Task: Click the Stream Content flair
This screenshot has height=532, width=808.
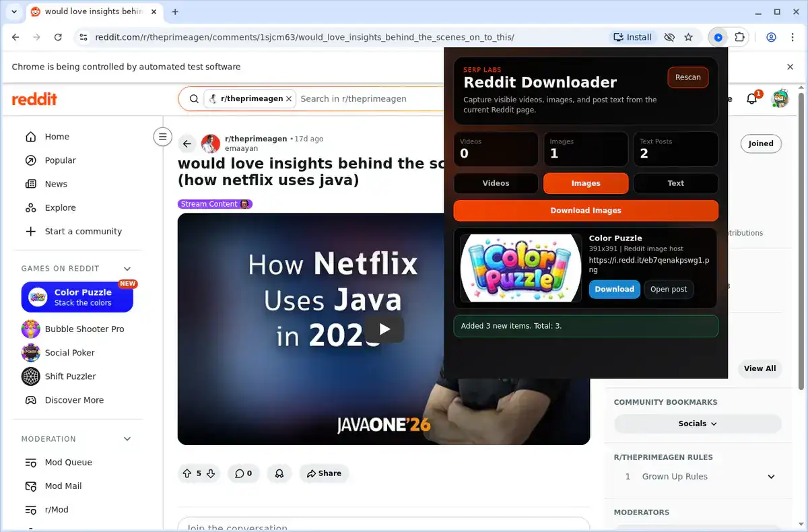Action: [215, 204]
